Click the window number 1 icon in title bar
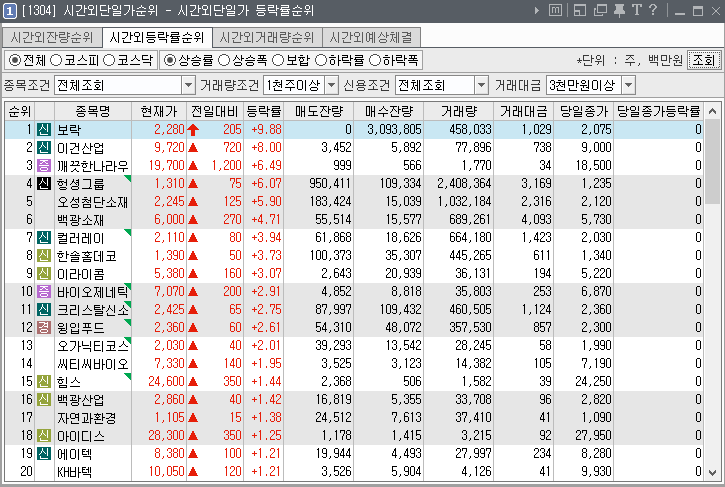Screen dimensions: 725x487 9,11
